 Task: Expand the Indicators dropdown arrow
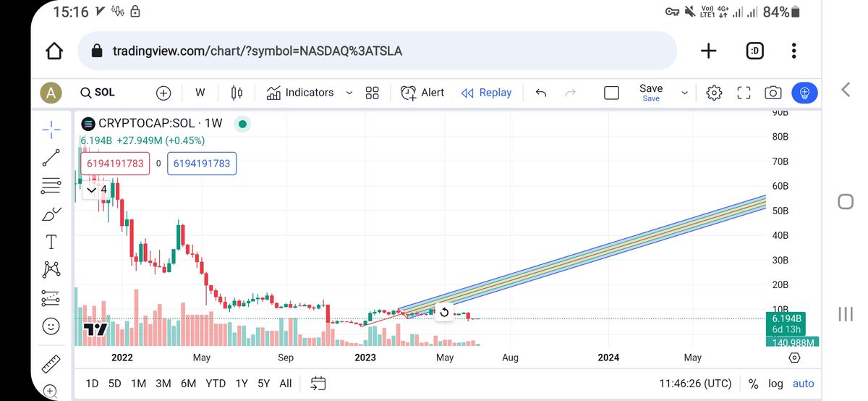pos(349,93)
